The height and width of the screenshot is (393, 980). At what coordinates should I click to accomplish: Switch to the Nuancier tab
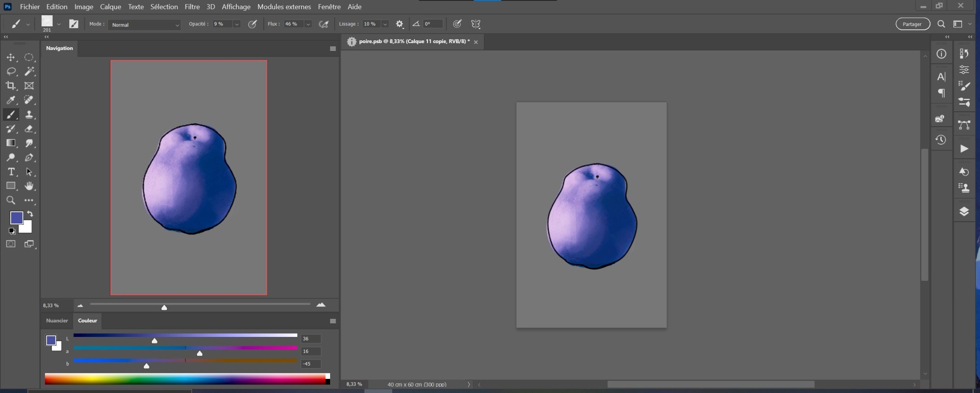pos(57,320)
